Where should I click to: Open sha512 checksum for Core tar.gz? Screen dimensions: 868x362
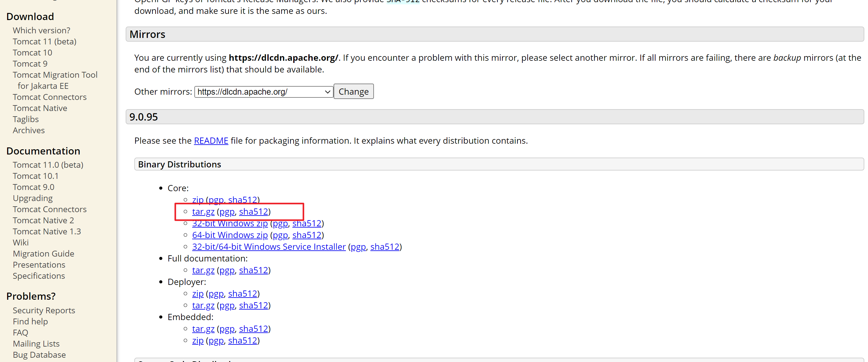254,212
